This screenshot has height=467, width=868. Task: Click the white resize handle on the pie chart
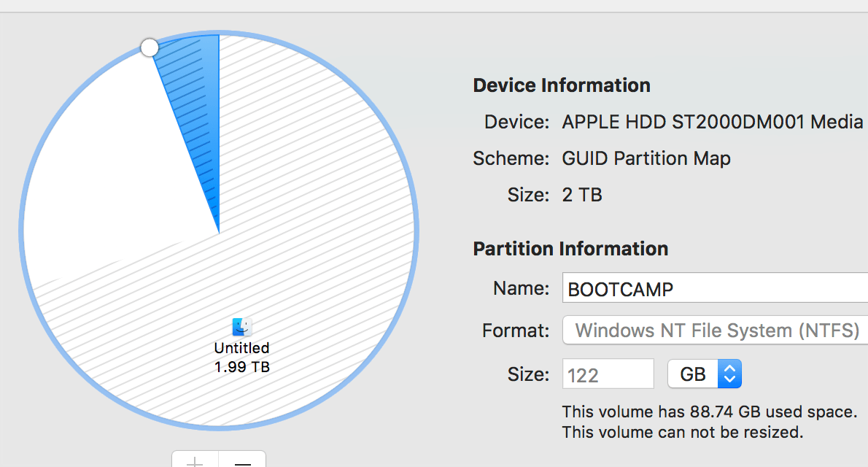pyautogui.click(x=150, y=47)
